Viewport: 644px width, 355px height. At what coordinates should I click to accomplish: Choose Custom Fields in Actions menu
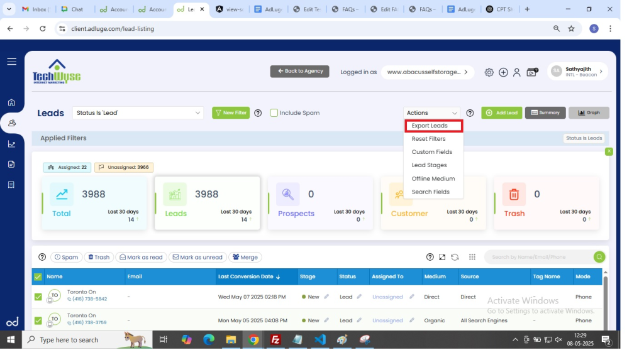(x=432, y=152)
